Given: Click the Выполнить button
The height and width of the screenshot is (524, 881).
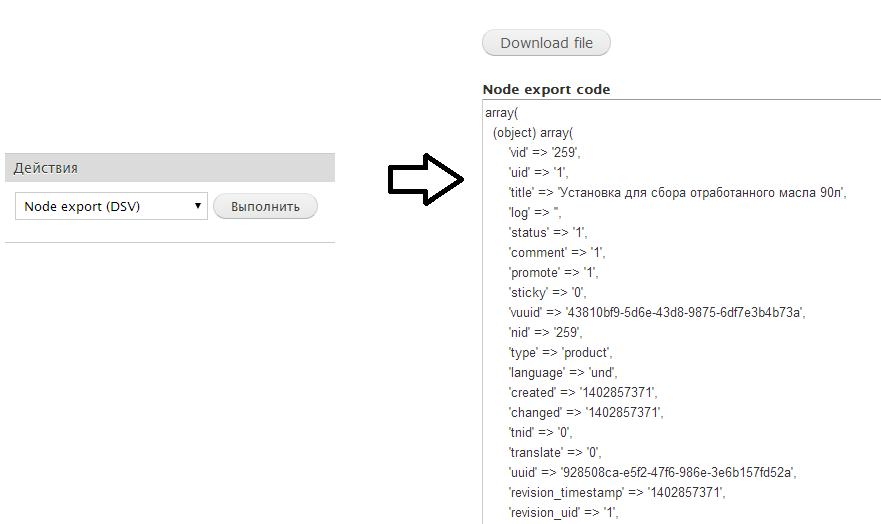Looking at the screenshot, I should point(265,206).
